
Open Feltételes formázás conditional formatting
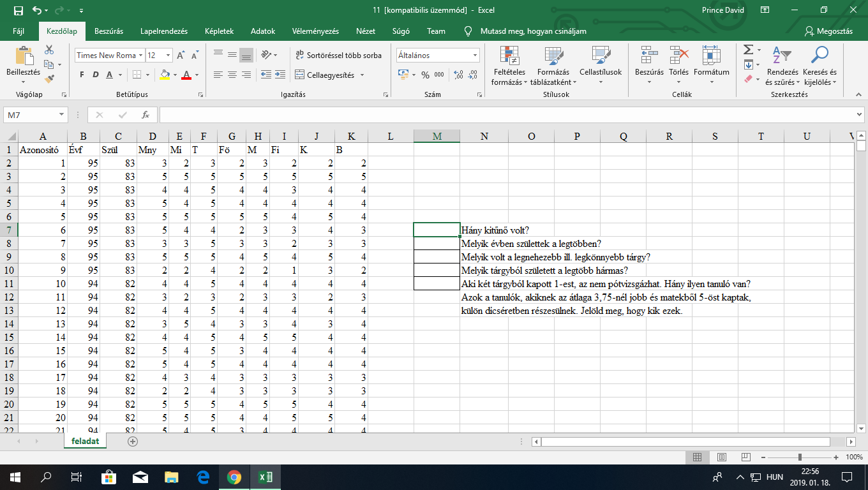pyautogui.click(x=509, y=66)
